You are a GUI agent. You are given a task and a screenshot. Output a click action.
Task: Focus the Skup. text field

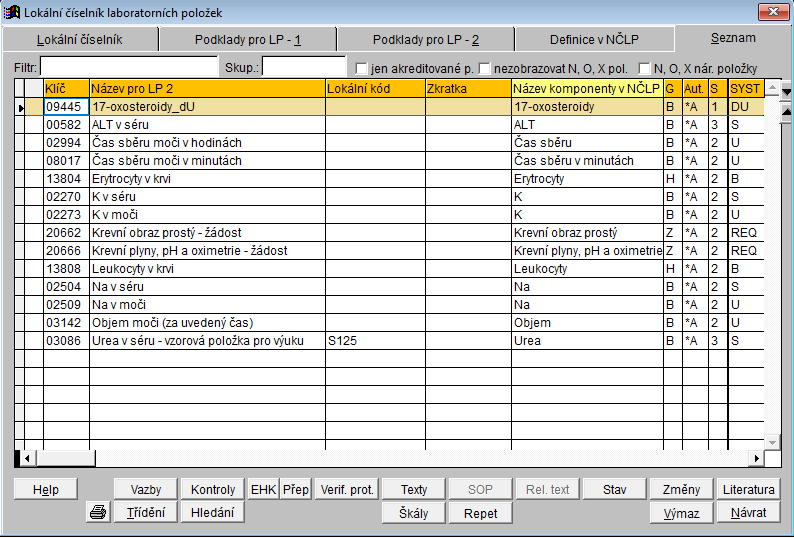coord(303,67)
